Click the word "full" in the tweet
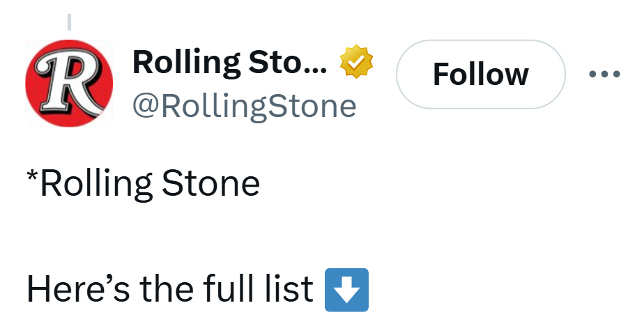 (227, 290)
